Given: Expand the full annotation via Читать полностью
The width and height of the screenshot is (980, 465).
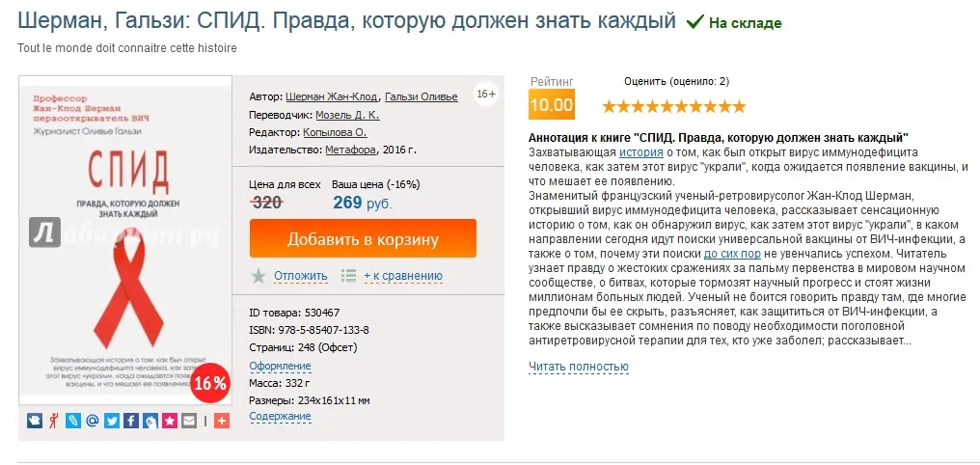Looking at the screenshot, I should pyautogui.click(x=579, y=367).
